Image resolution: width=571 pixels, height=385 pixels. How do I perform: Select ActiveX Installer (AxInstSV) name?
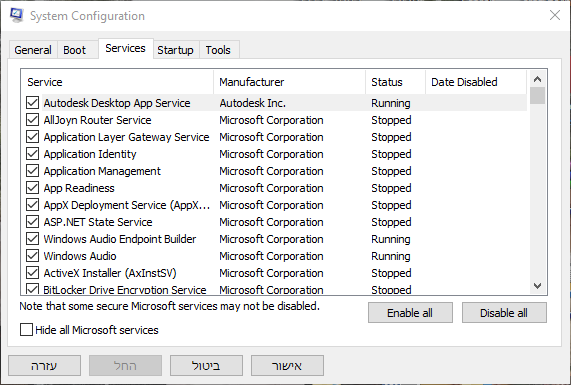[110, 273]
